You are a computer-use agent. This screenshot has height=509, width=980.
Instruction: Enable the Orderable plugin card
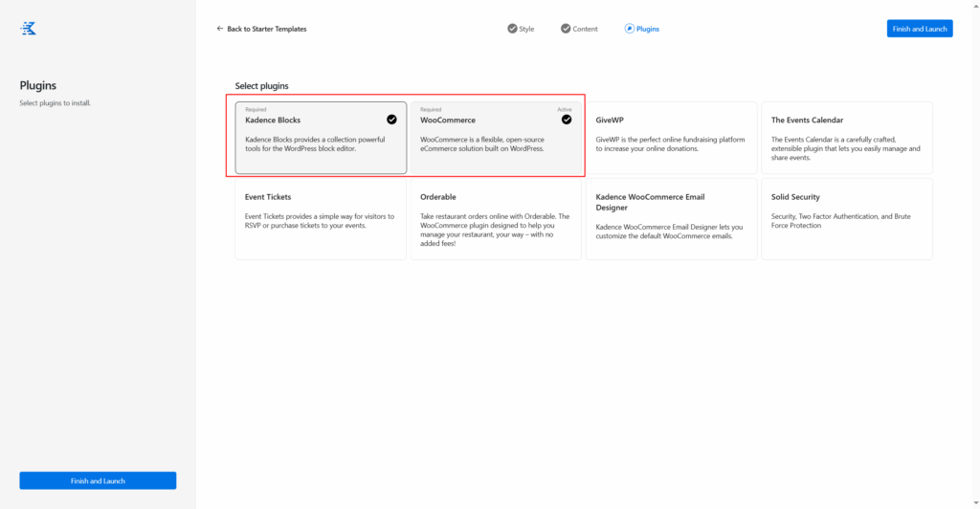click(x=496, y=219)
